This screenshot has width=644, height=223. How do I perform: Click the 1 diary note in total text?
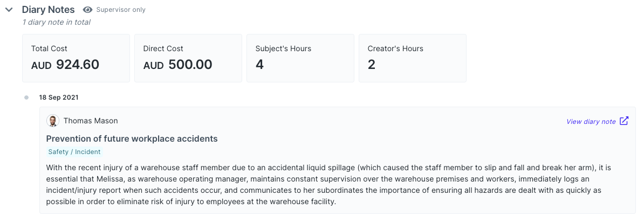pos(57,22)
